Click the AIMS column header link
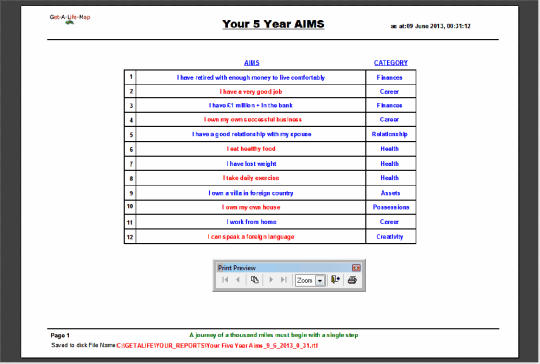The image size is (540, 364). tap(252, 63)
